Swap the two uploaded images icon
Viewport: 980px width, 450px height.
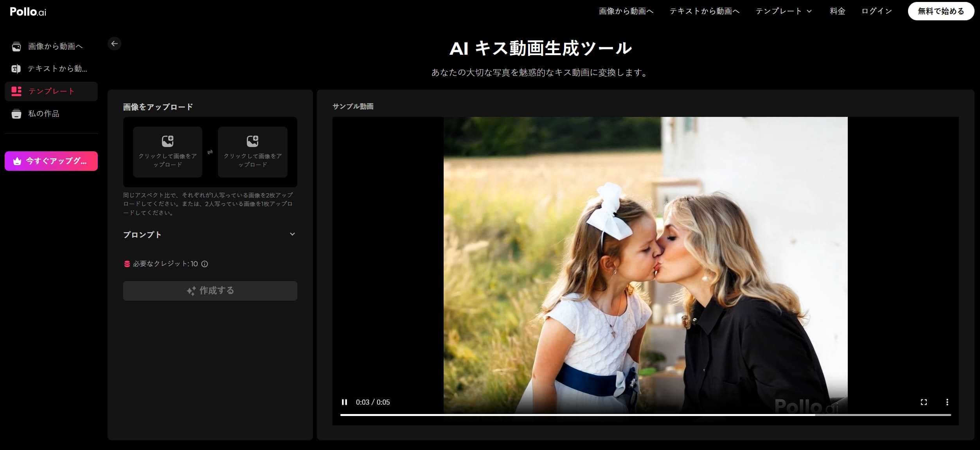210,152
